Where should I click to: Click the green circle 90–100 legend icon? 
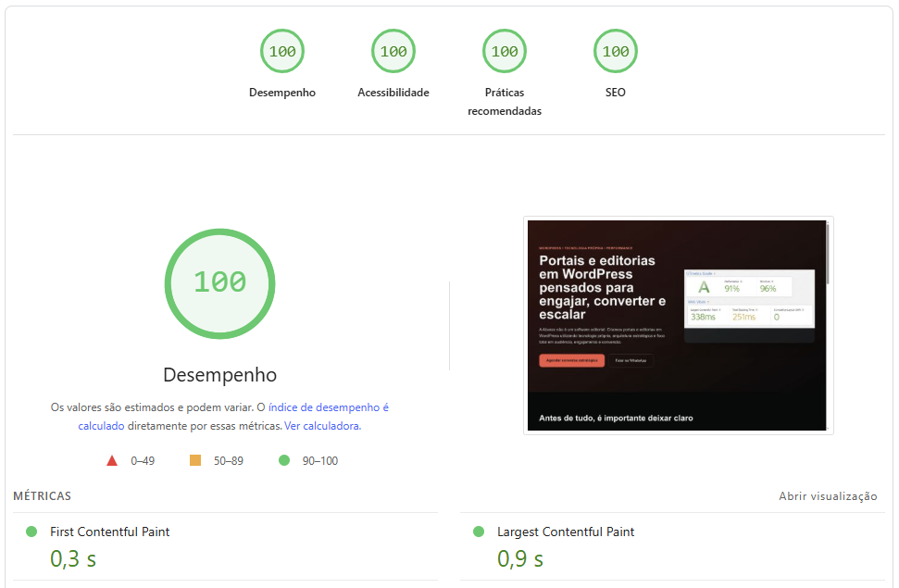point(284,460)
